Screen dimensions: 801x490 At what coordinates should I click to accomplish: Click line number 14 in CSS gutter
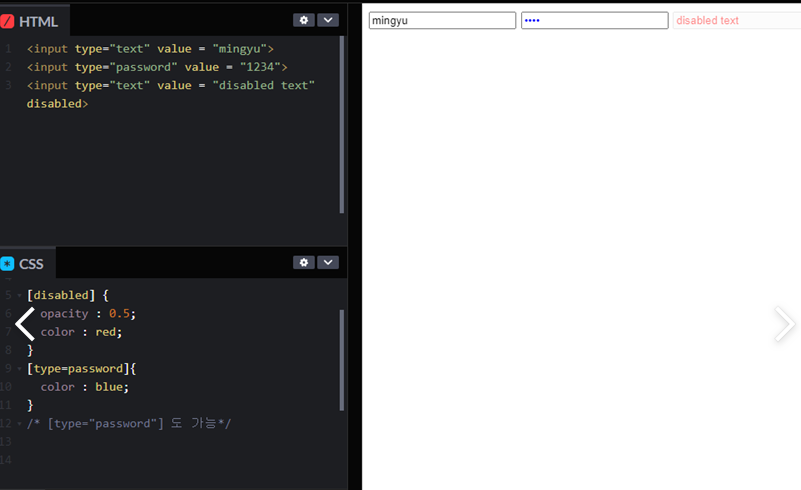pos(6,460)
